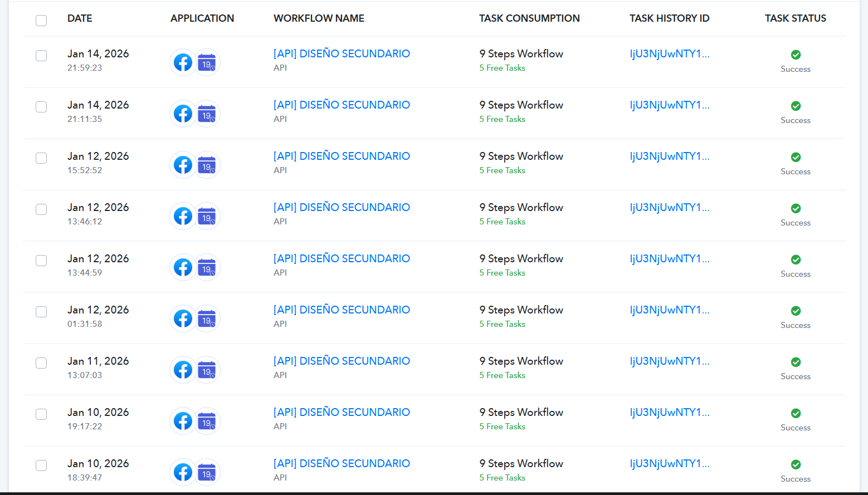This screenshot has width=868, height=495.
Task: Open task history ID for Jan 10 19:17:22
Action: pyautogui.click(x=669, y=413)
